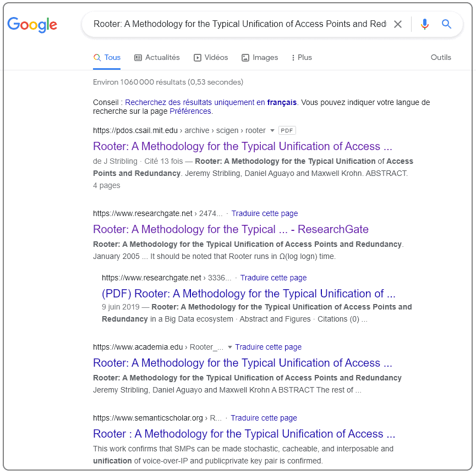Screen dimensions: 476x475
Task: Start voice search with microphone icon
Action: 425,24
